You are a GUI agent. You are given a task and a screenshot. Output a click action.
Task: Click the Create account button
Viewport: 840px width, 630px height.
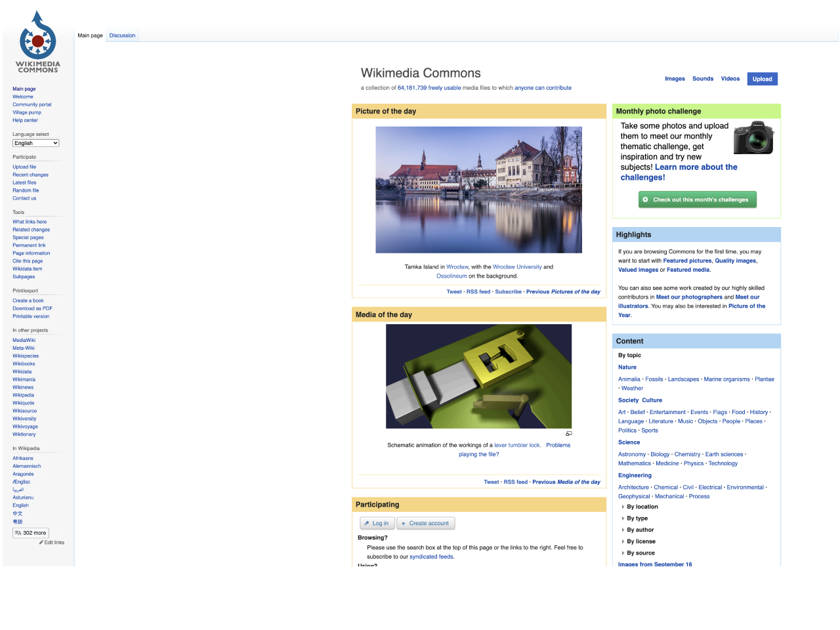(x=426, y=523)
